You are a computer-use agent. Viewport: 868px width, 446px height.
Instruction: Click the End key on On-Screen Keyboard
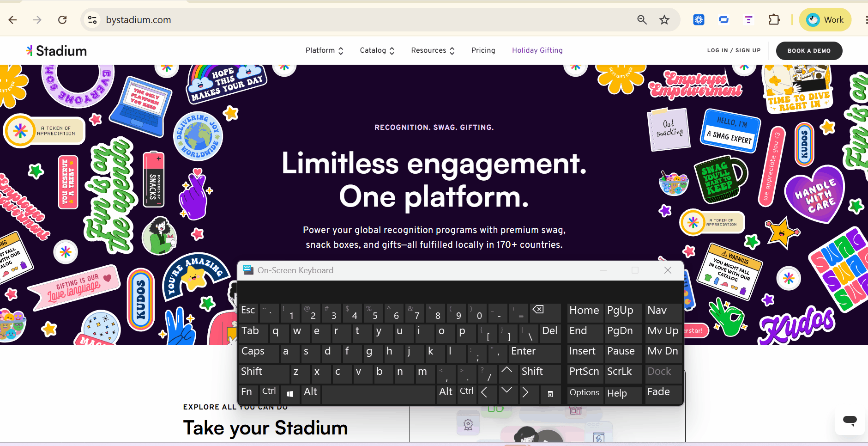(x=585, y=333)
